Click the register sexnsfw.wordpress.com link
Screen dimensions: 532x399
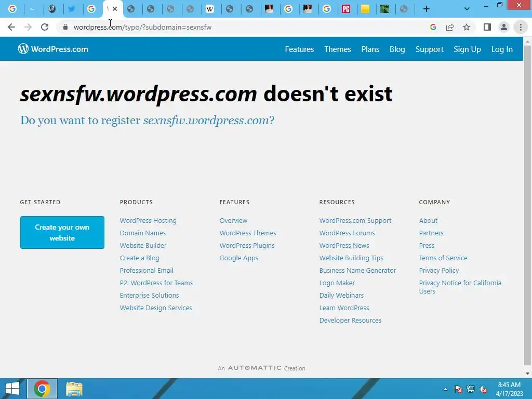point(147,120)
